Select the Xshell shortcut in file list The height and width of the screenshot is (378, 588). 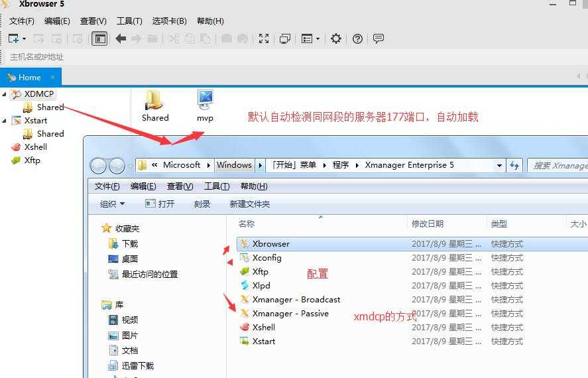point(263,327)
